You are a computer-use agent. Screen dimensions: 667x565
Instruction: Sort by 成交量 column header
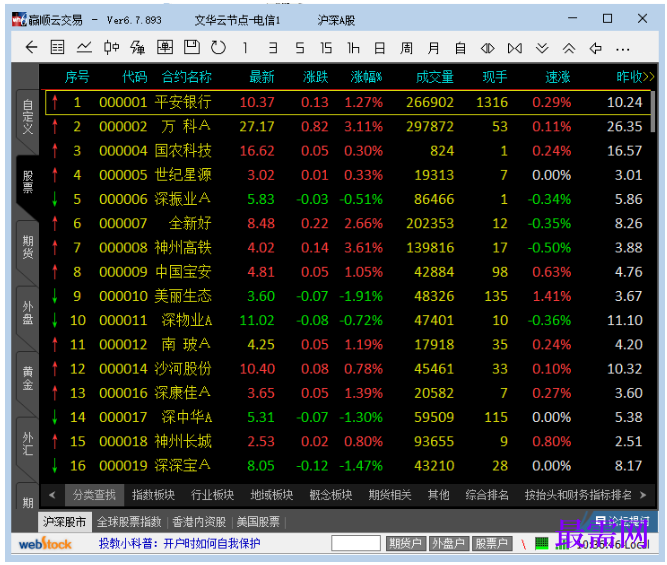tap(434, 77)
